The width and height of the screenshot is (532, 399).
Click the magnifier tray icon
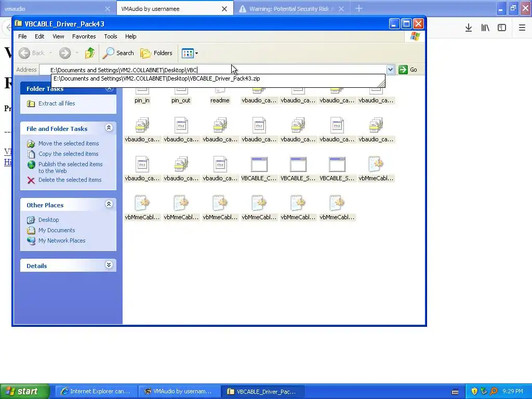point(494,392)
